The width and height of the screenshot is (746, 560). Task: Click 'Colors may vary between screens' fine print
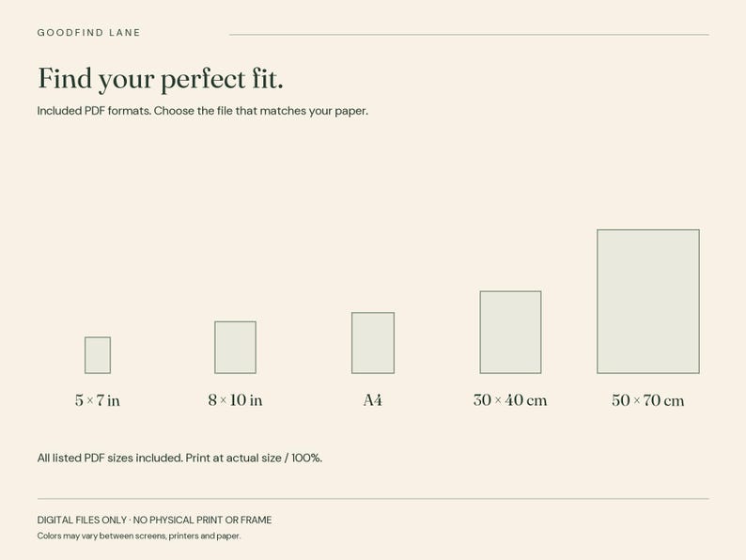139,536
